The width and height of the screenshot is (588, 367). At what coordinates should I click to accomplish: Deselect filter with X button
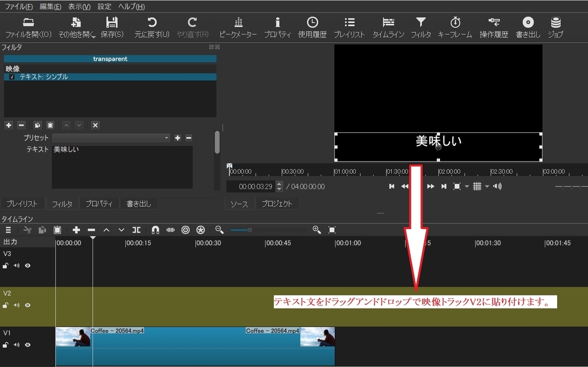point(96,125)
